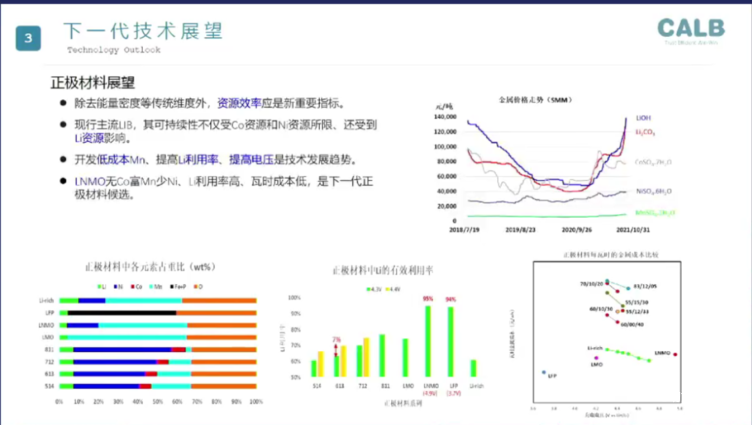Click the Mn legend entry in composition chart
Viewport: 752px width, 425px height.
coord(155,287)
